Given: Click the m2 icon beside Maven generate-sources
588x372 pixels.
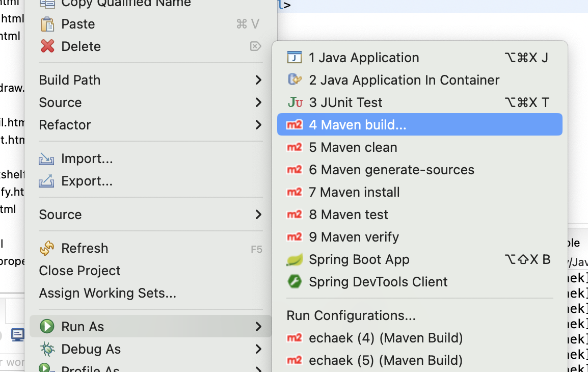Looking at the screenshot, I should [295, 170].
